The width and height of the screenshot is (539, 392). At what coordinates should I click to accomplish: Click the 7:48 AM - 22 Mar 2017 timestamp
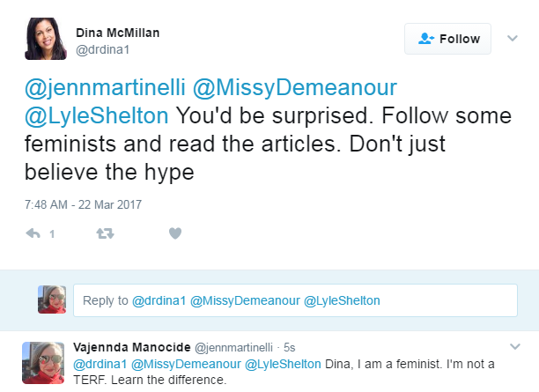pos(83,204)
